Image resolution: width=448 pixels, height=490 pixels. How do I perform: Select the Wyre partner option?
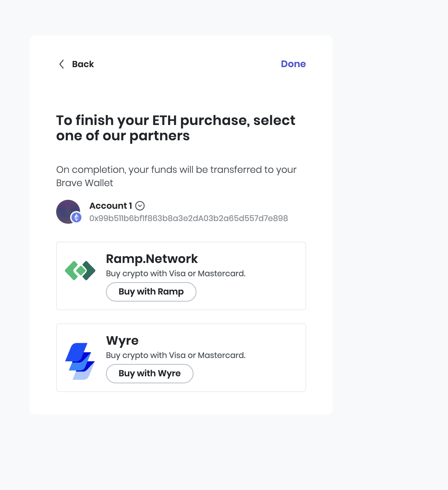tap(149, 373)
